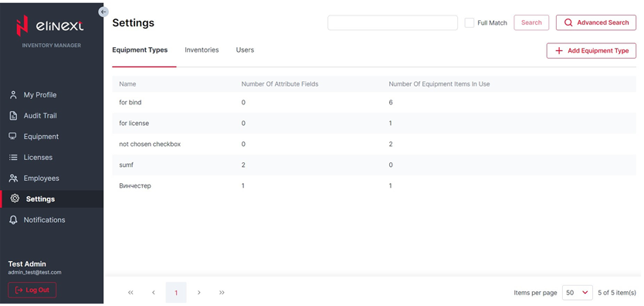Select the "for bind" equipment type row

coord(374,103)
